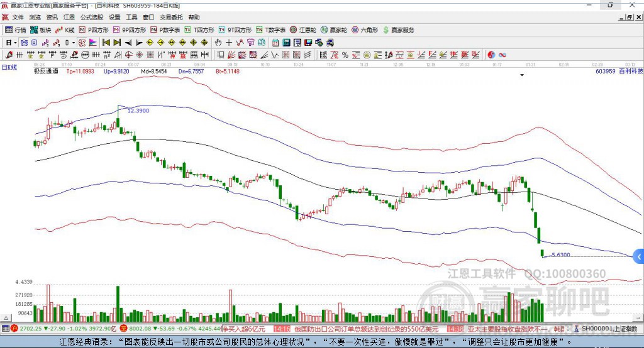Select the red fan lines tool
644x348 pixels.
pyautogui.click(x=231, y=55)
